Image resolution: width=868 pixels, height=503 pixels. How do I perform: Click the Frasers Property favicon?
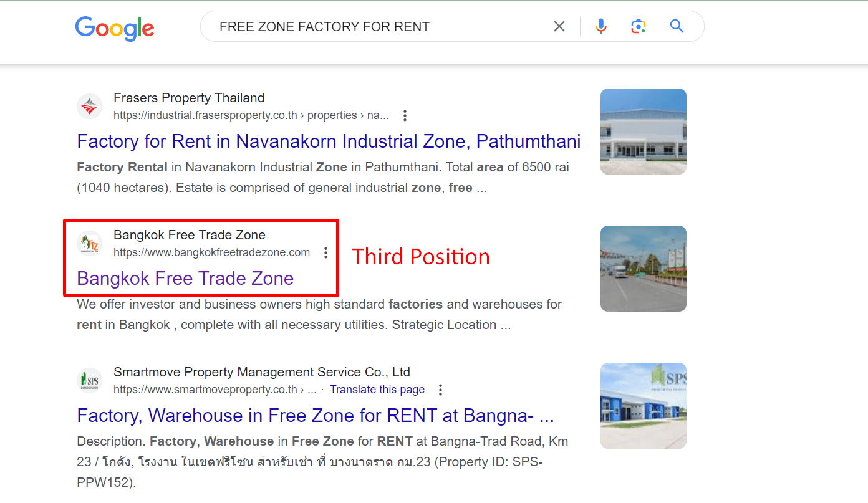[x=90, y=107]
